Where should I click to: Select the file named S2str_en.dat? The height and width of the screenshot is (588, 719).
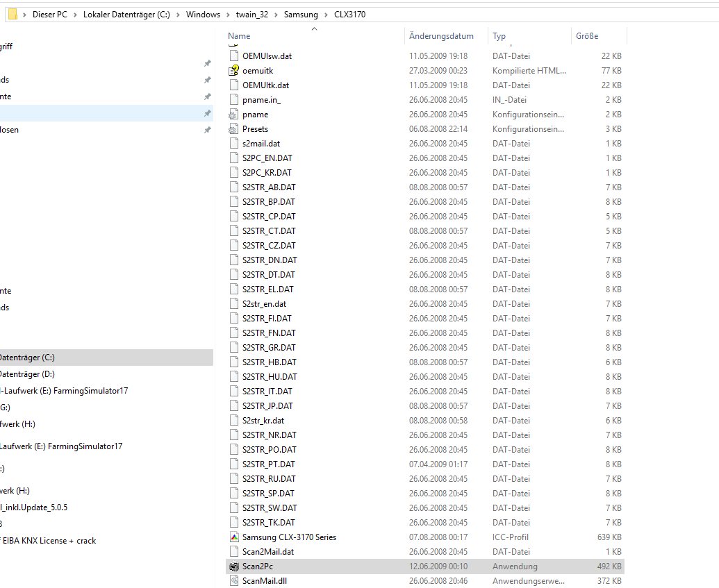264,304
